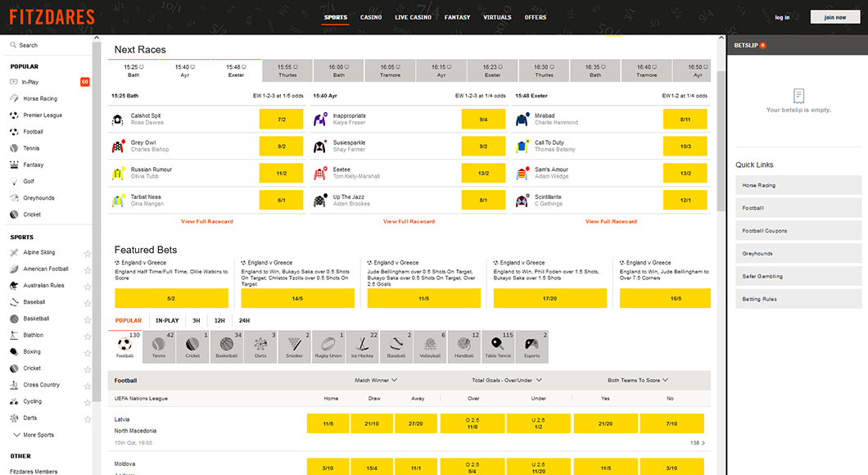The width and height of the screenshot is (868, 475).
Task: Open Alpine Skiing in Sports list
Action: (x=38, y=252)
